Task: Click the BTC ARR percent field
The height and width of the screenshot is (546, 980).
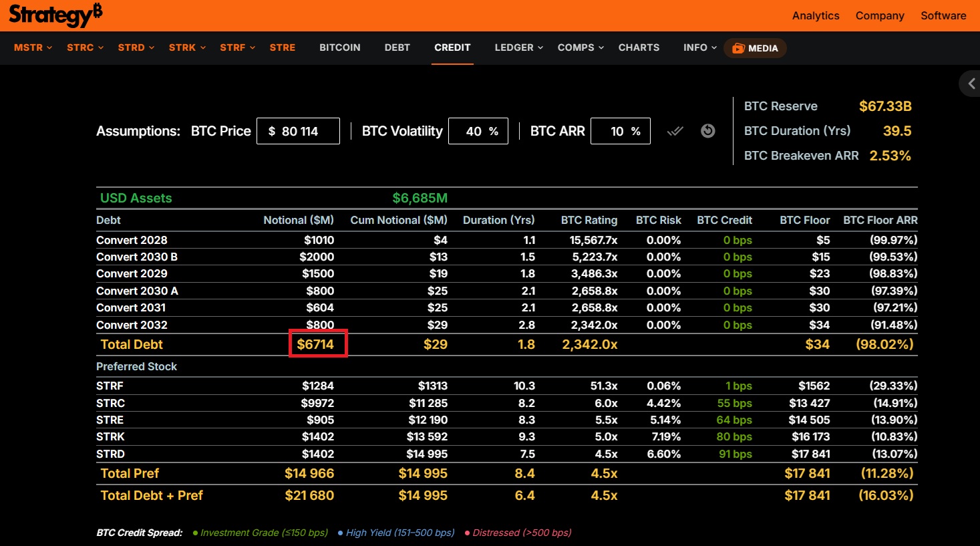Action: coord(621,131)
